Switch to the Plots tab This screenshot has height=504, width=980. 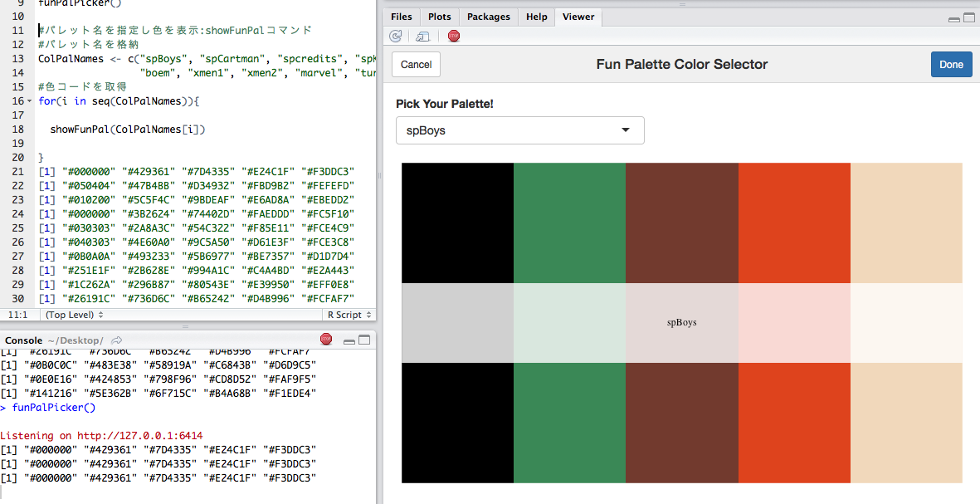pos(440,17)
